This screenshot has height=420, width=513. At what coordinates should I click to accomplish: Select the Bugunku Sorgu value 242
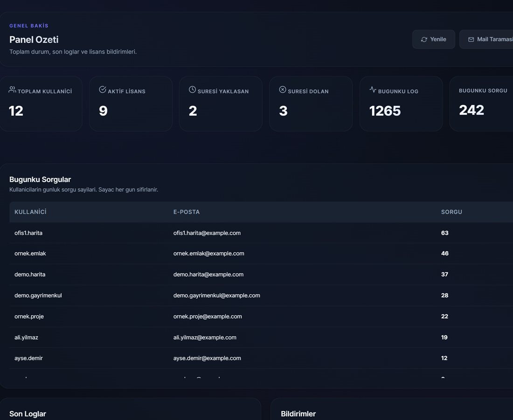pos(471,110)
